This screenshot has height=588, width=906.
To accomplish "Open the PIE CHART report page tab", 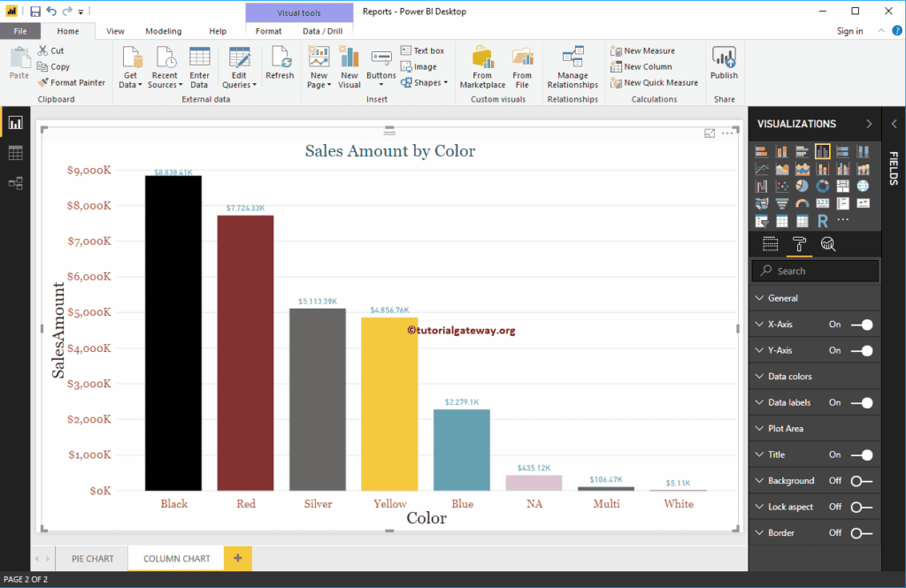I will [91, 558].
